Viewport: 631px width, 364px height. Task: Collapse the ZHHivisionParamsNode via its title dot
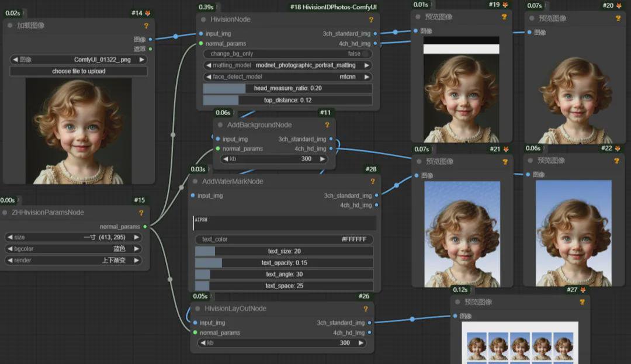pos(5,213)
